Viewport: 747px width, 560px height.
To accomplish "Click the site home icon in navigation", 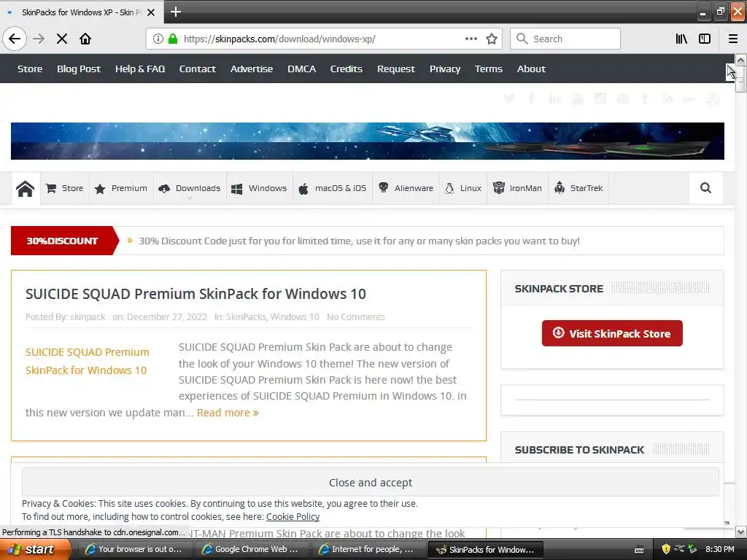I will (26, 189).
